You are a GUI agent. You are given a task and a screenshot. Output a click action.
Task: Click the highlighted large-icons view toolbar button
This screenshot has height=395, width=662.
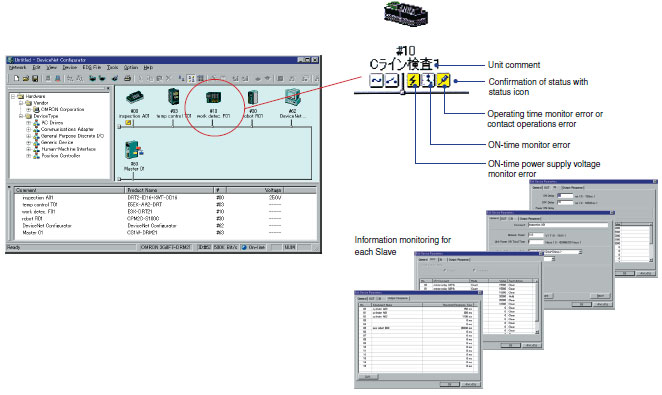[191, 78]
